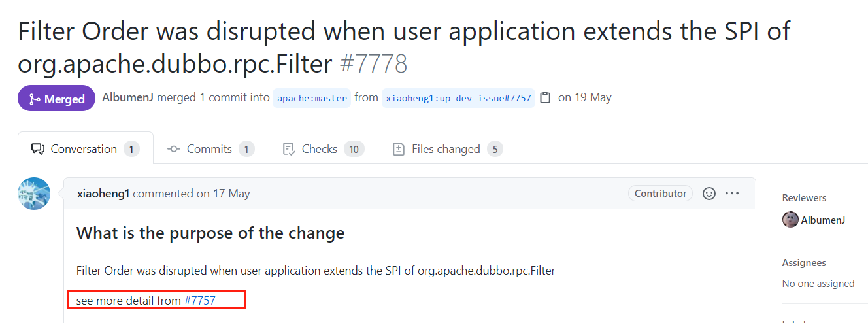868x323 pixels.
Task: Switch to the Commits tab
Action: [x=210, y=149]
